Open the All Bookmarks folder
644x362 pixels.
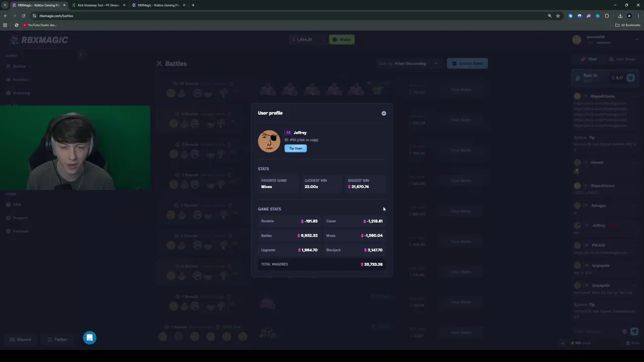tap(628, 25)
